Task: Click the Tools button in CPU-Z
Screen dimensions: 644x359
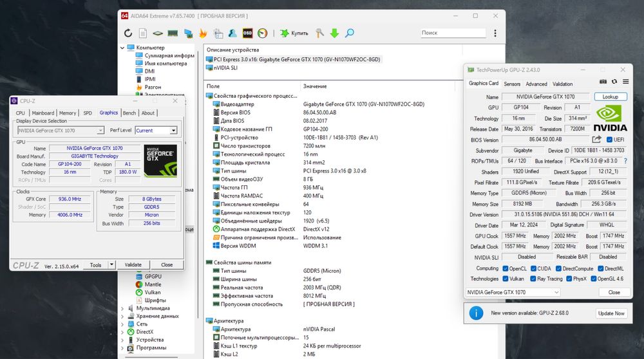Action: pos(96,265)
